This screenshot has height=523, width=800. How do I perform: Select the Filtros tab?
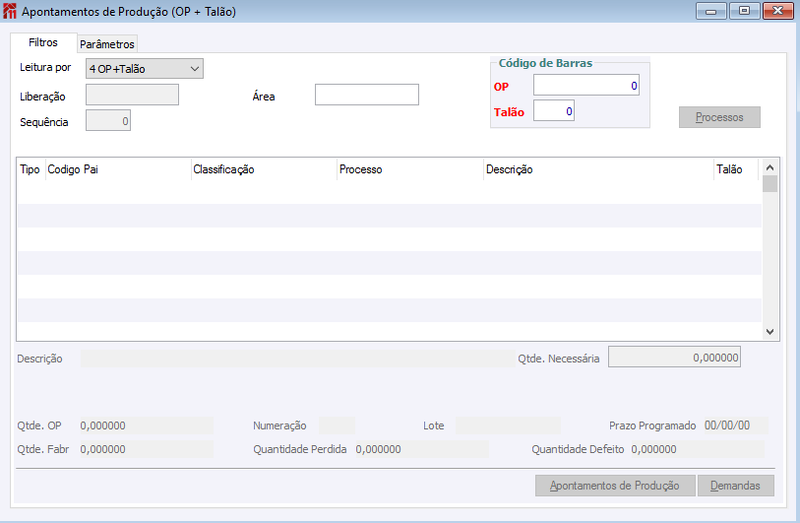coord(43,42)
